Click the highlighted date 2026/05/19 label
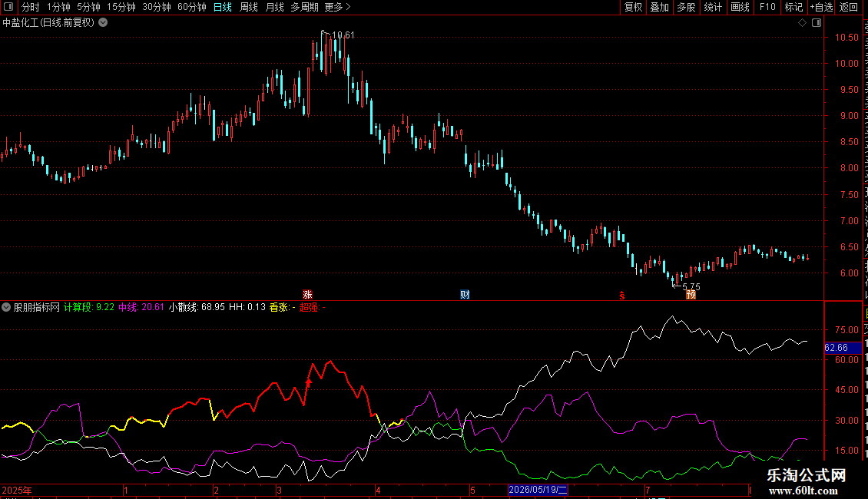Image resolution: width=868 pixels, height=499 pixels. [x=538, y=490]
